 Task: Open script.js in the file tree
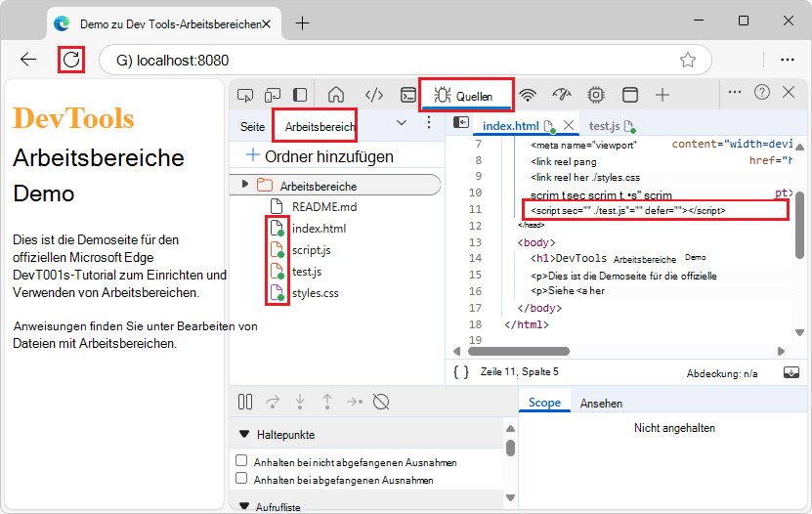312,250
